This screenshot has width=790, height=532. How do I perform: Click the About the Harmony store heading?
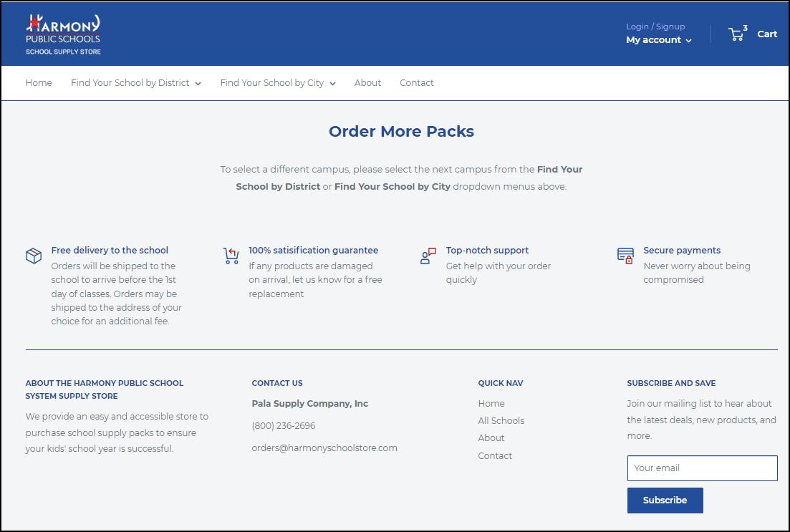105,390
